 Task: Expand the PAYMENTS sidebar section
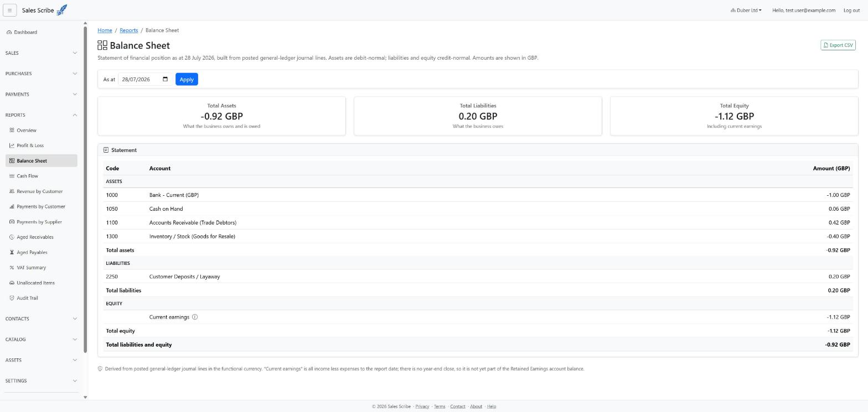[41, 95]
